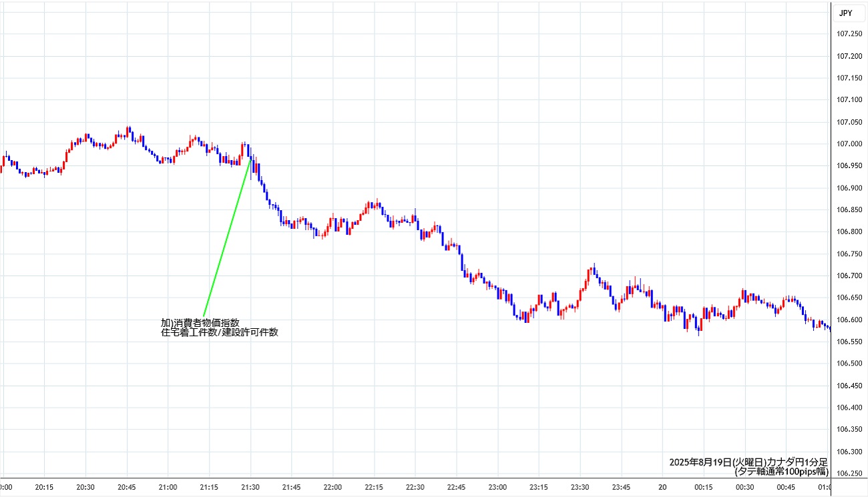Click the 20:45 time axis label
This screenshot has width=868, height=497.
[127, 488]
